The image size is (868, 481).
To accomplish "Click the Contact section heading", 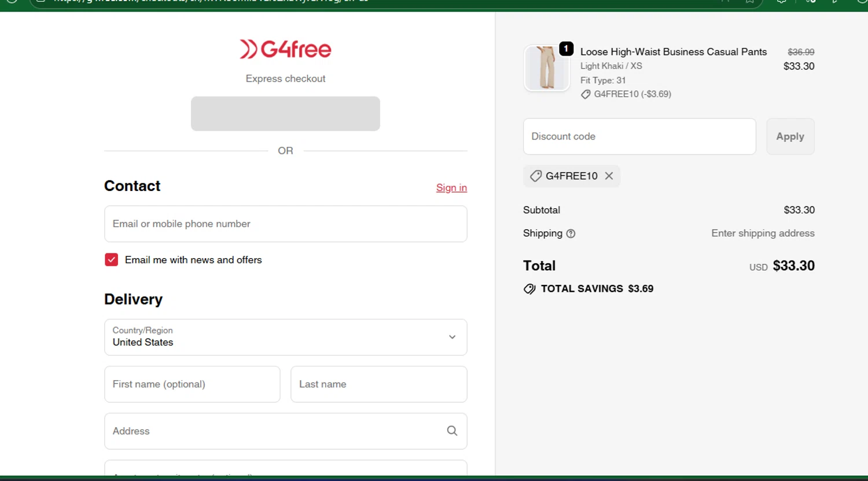I will pos(132,186).
